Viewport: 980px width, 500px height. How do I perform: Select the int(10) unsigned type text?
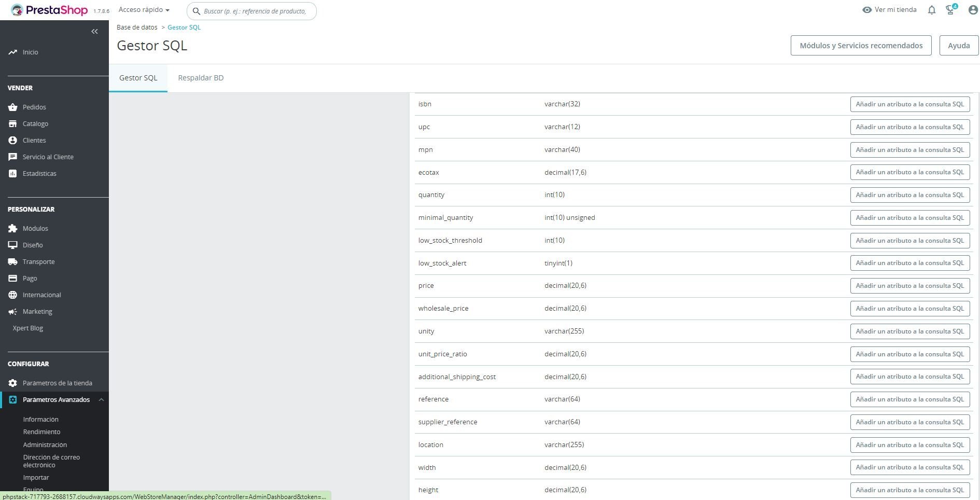point(570,218)
